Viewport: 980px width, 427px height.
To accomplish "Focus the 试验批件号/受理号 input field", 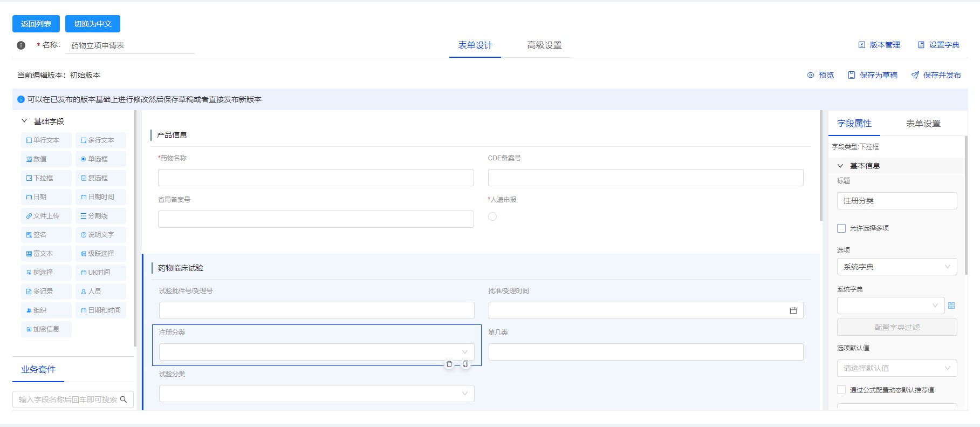I will pyautogui.click(x=317, y=310).
